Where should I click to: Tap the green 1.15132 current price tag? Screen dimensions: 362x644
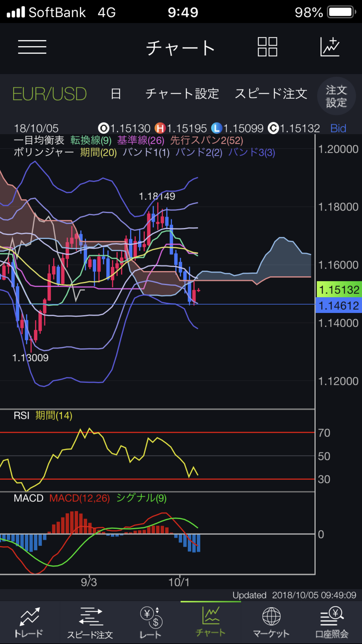click(x=339, y=290)
